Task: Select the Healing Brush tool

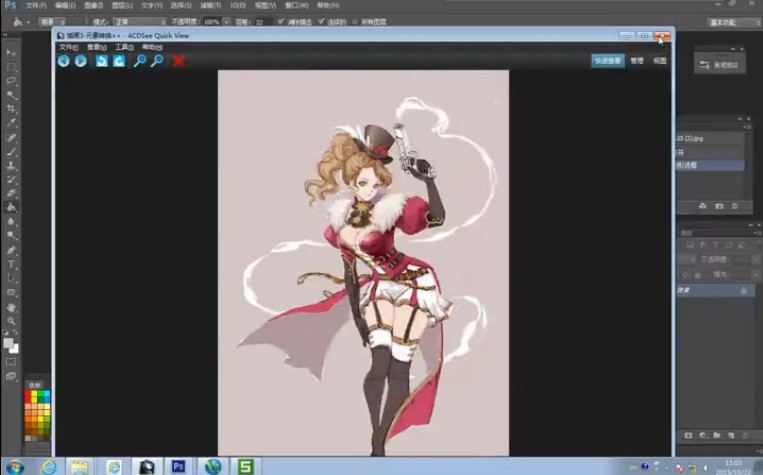Action: click(11, 138)
